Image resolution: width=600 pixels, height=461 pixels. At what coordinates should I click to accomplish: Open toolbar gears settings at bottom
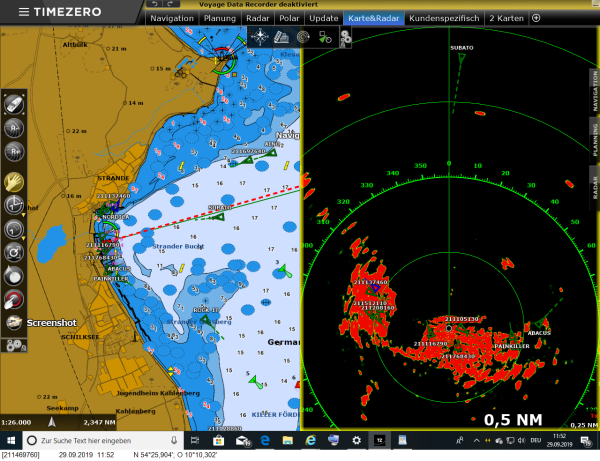(x=15, y=346)
